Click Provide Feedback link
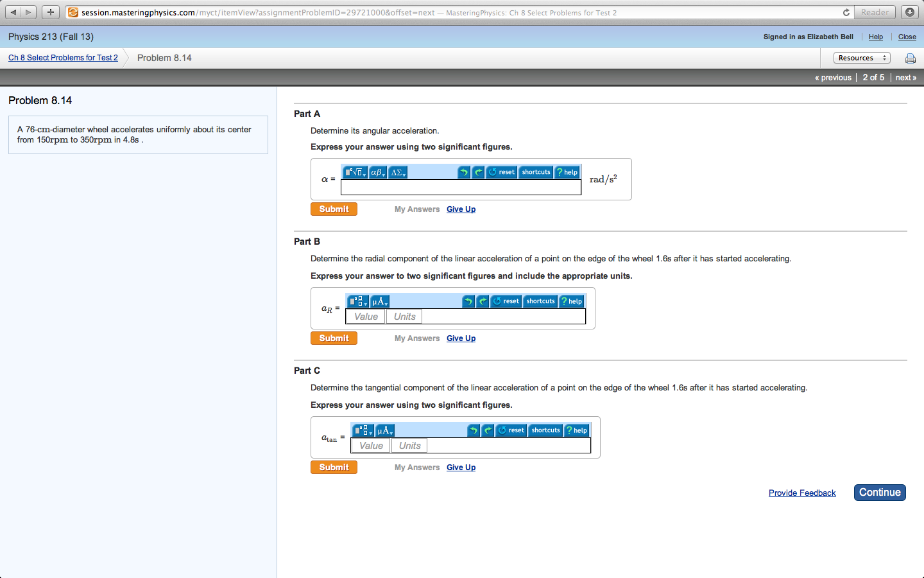This screenshot has height=578, width=924. [802, 493]
